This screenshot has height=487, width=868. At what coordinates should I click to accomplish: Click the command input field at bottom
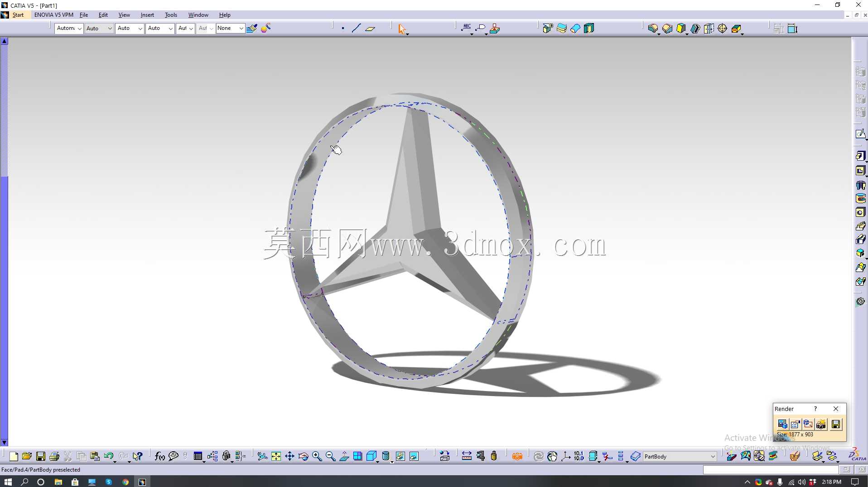coord(771,470)
